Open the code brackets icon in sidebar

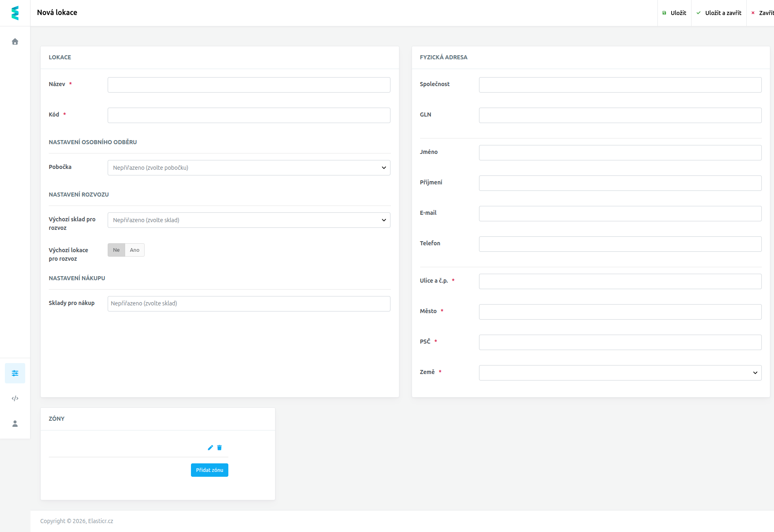click(x=15, y=398)
